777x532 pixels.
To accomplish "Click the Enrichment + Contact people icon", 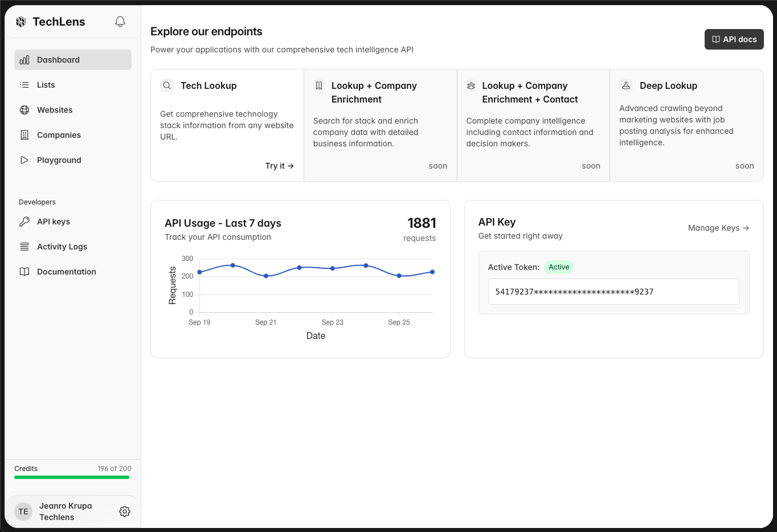I will (x=471, y=85).
